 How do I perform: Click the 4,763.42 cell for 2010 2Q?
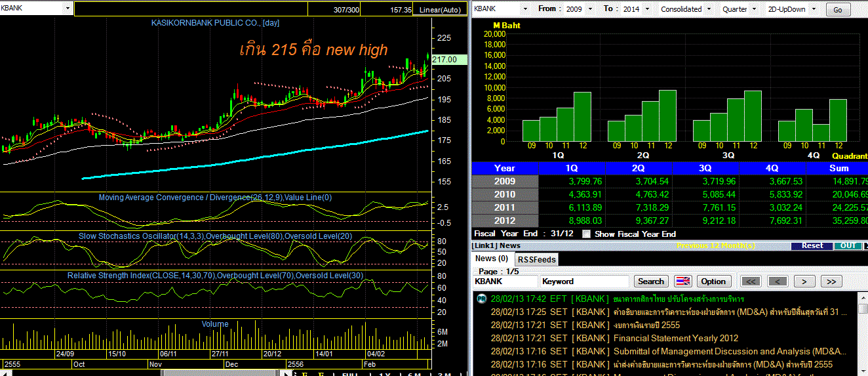coord(639,194)
